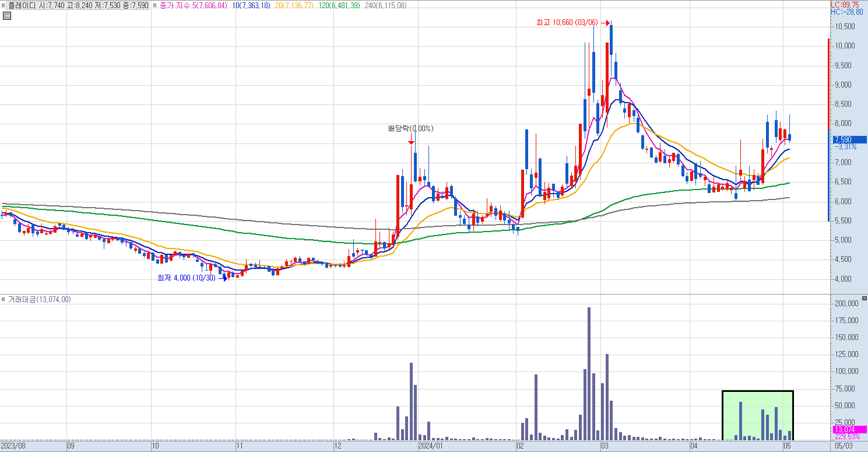Click the red-blue high-low range bar beside price axis
The image size is (868, 452).
pos(828,129)
